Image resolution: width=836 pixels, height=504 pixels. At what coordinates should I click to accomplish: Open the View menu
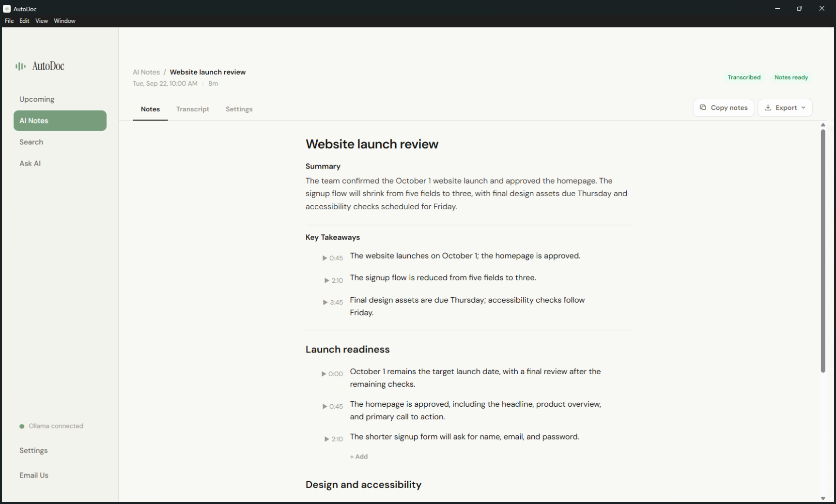pos(42,21)
